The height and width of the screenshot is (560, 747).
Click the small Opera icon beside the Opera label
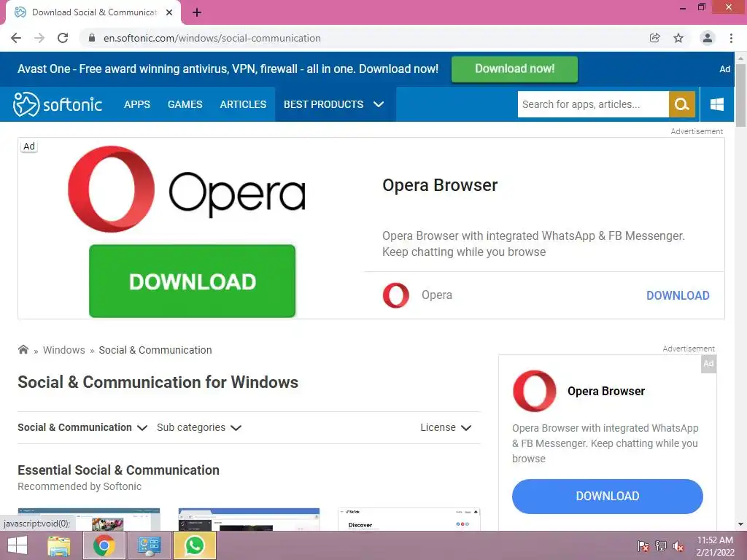[x=396, y=295]
